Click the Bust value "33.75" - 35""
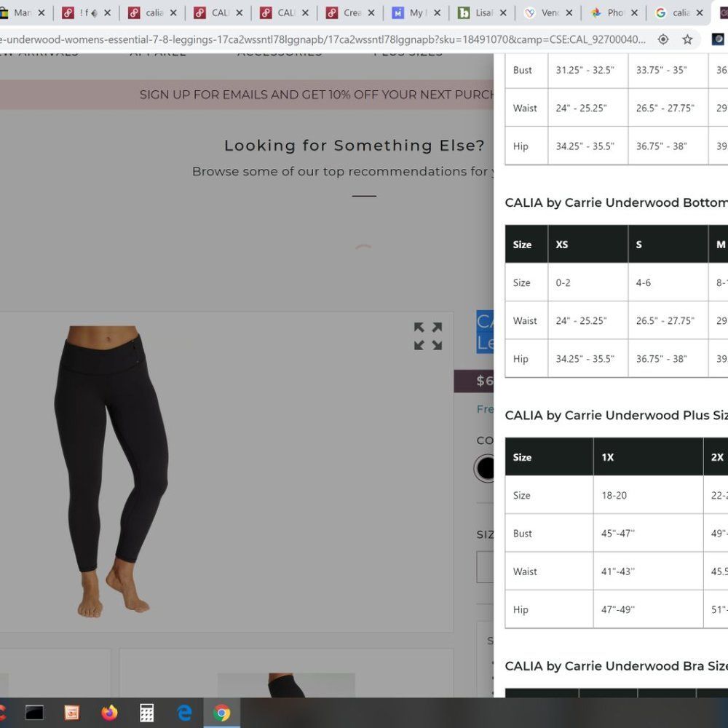 coord(661,70)
